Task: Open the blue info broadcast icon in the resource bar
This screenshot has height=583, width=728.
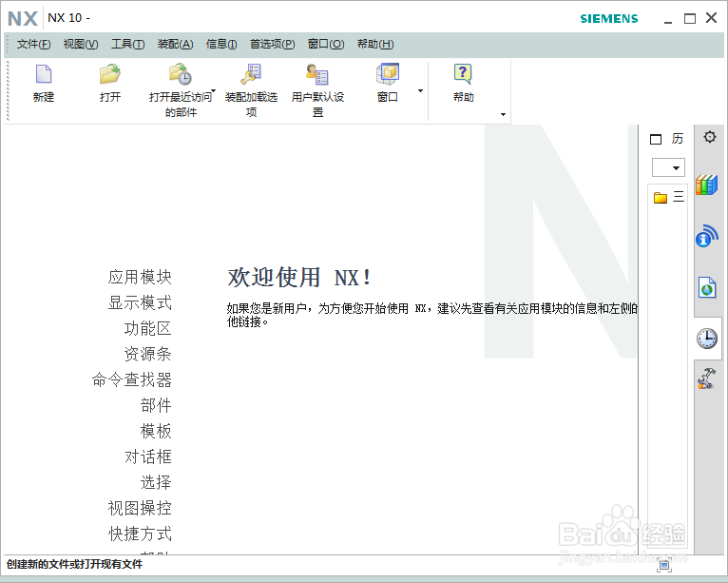Action: pyautogui.click(x=707, y=236)
